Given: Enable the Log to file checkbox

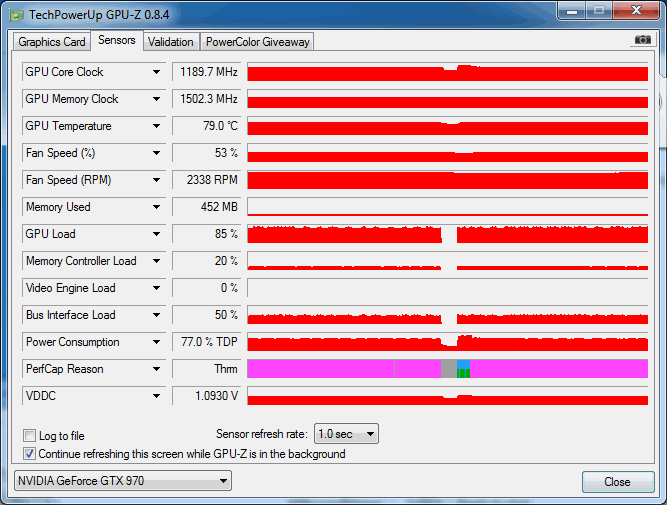Looking at the screenshot, I should click(29, 436).
